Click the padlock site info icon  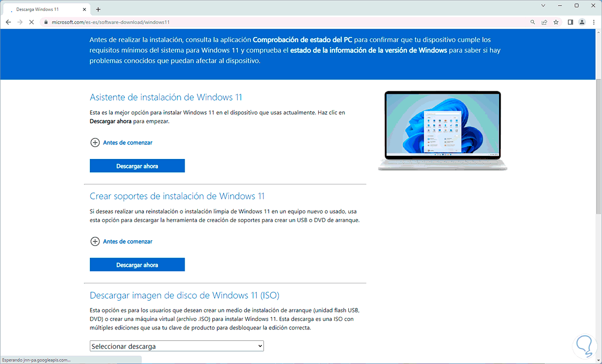[x=46, y=22]
